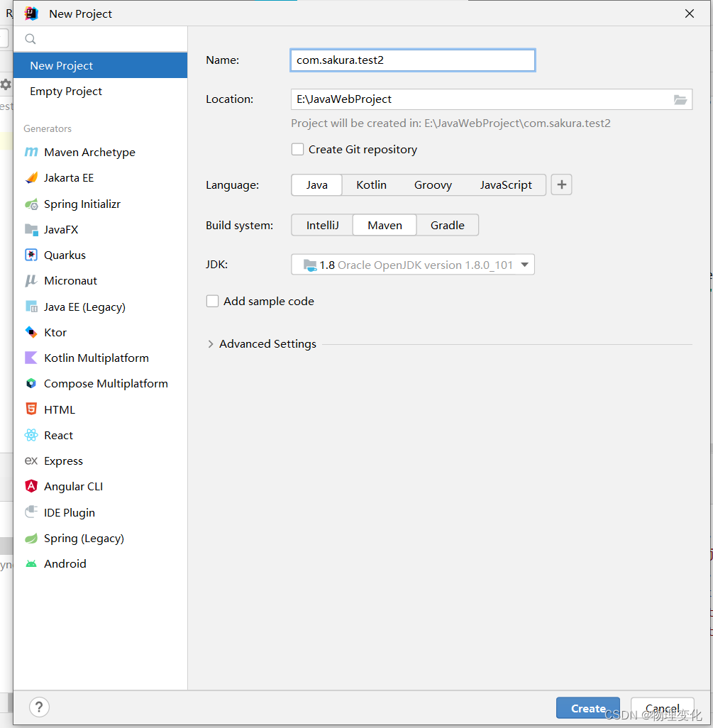Select the Ktor entry in the list
Viewport: 713px width, 728px height.
click(x=100, y=333)
